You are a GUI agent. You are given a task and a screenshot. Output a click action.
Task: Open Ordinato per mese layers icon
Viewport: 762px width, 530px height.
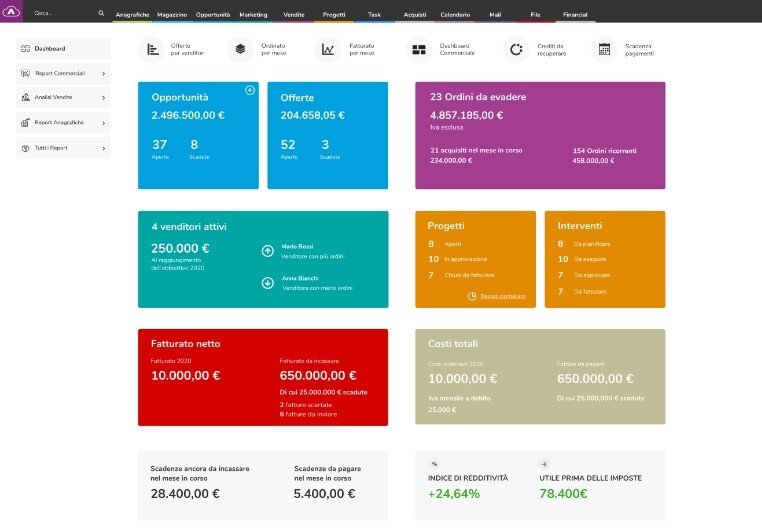pos(240,49)
